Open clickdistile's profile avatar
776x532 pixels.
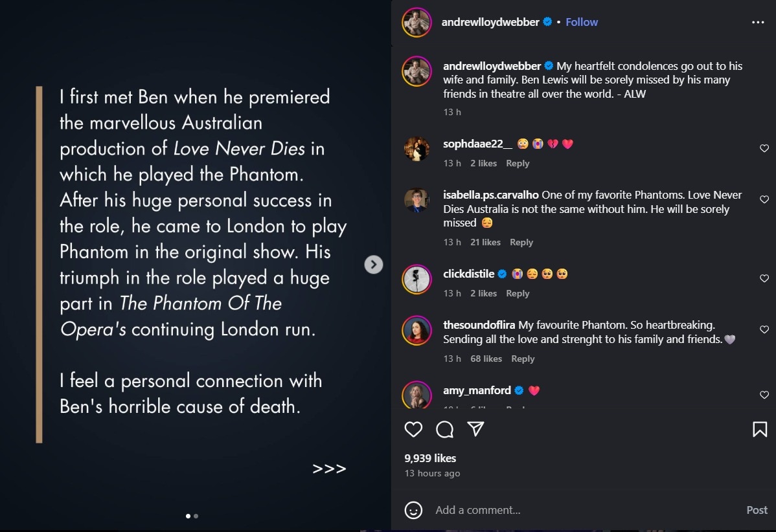click(x=417, y=279)
